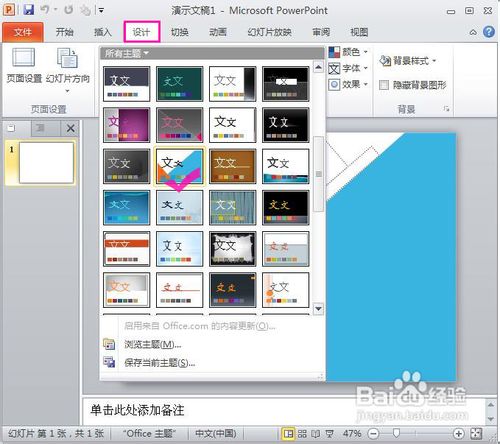Open the 幻灯片放映 (Slide Show) tab
The image size is (500, 444).
click(x=269, y=32)
